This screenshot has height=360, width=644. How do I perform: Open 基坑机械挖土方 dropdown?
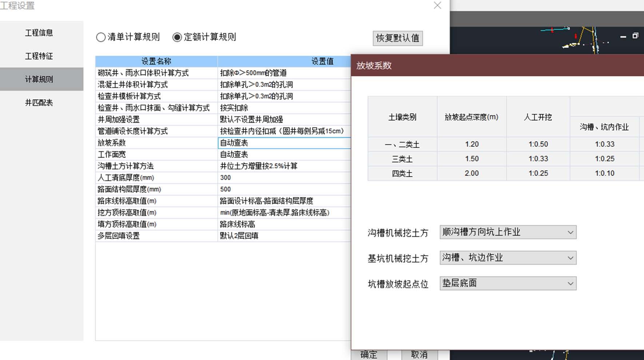(x=508, y=258)
